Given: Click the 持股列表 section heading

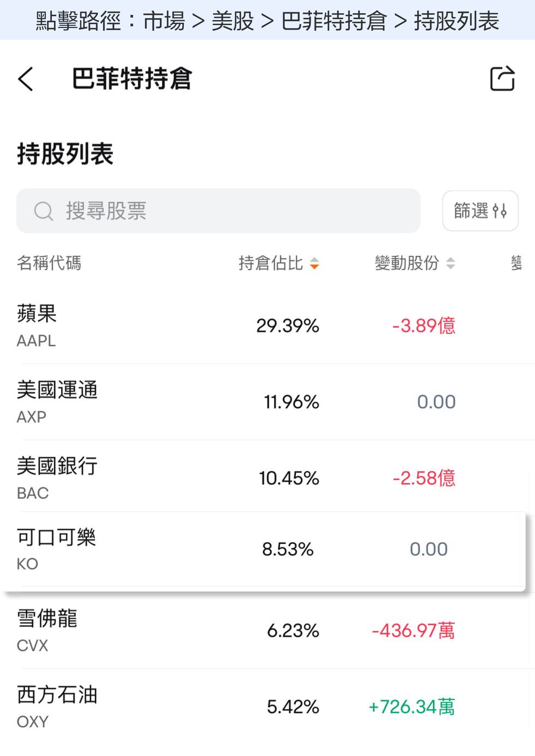Looking at the screenshot, I should [x=65, y=154].
